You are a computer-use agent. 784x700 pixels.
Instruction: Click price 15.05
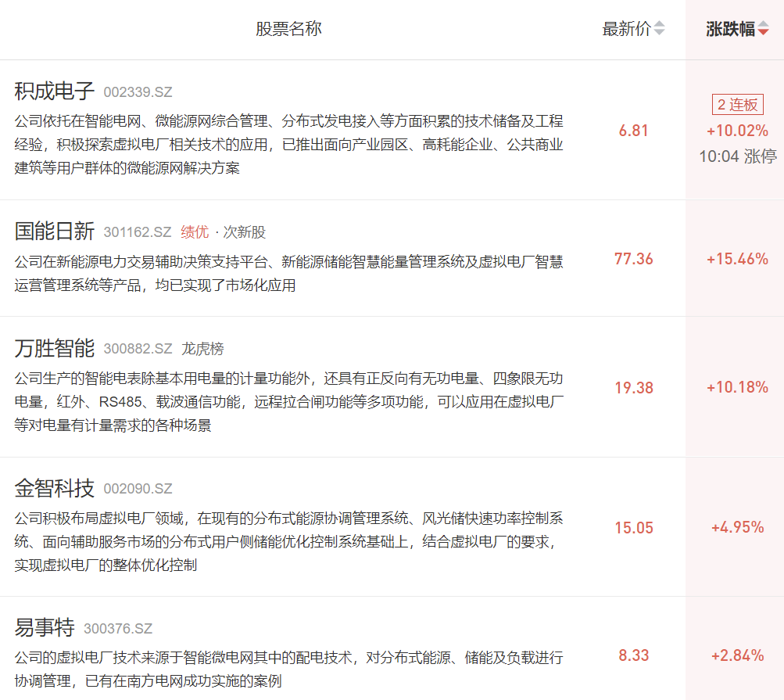(633, 528)
